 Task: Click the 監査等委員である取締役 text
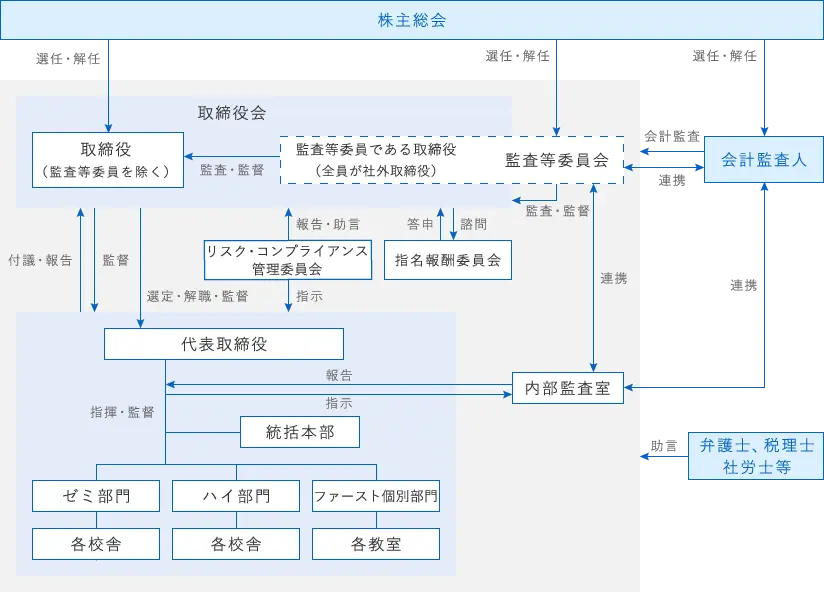pyautogui.click(x=376, y=150)
